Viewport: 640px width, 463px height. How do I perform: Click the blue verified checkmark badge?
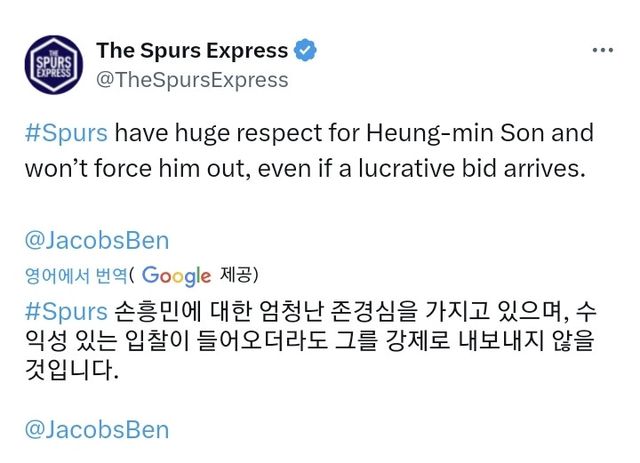tap(305, 51)
